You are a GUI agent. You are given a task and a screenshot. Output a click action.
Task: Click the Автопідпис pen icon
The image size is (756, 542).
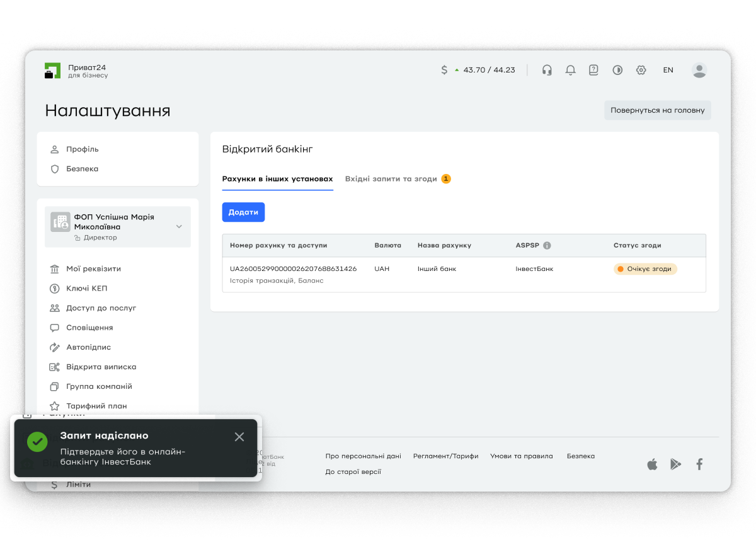[x=54, y=347]
